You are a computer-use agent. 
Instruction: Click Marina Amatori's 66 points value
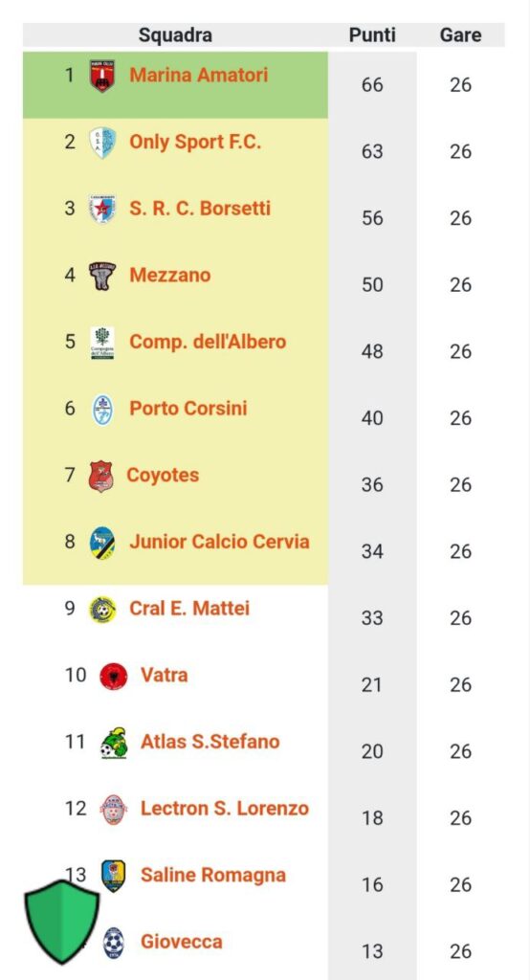tap(372, 85)
